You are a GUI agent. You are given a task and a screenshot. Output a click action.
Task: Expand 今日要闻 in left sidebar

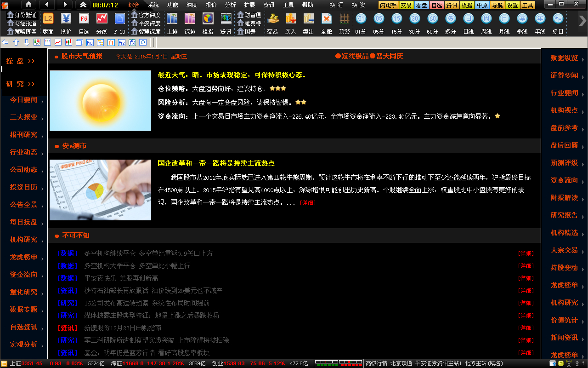click(x=24, y=100)
